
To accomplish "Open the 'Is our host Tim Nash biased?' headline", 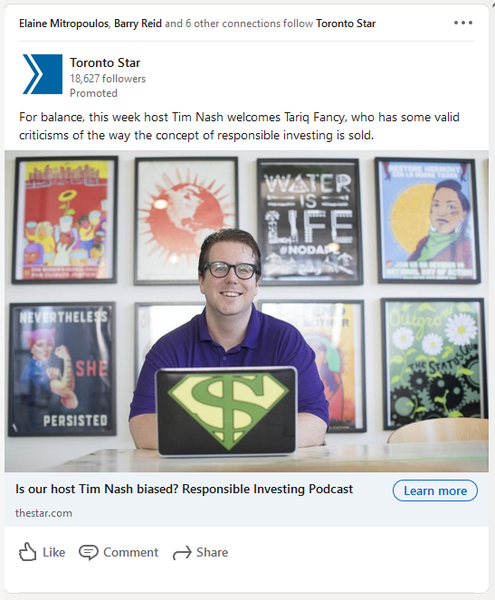I will pos(184,489).
